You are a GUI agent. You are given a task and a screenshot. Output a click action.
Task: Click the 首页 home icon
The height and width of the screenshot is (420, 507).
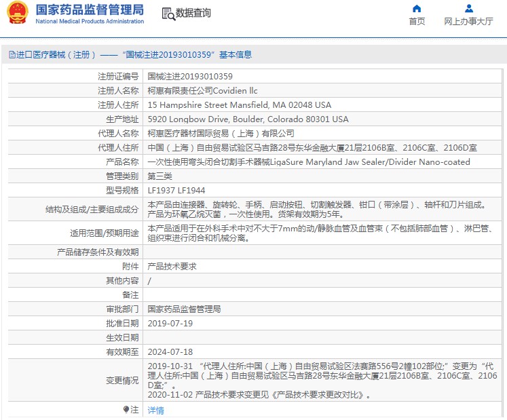click(x=417, y=8)
